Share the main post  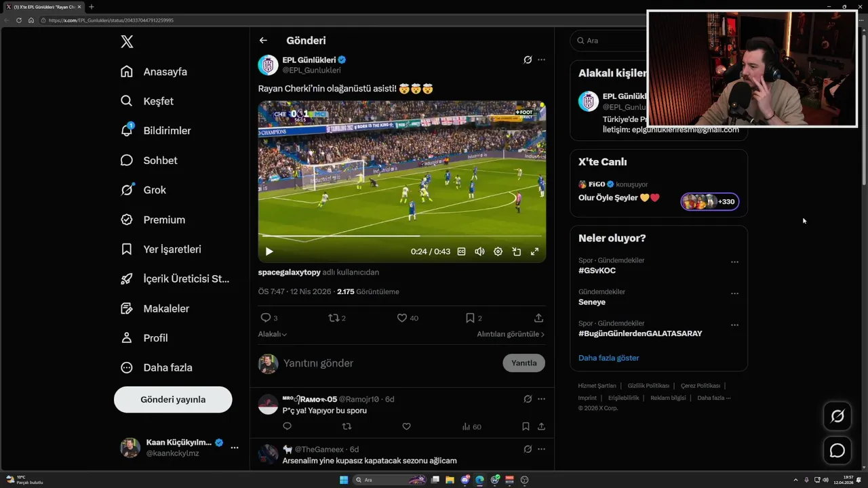(538, 318)
